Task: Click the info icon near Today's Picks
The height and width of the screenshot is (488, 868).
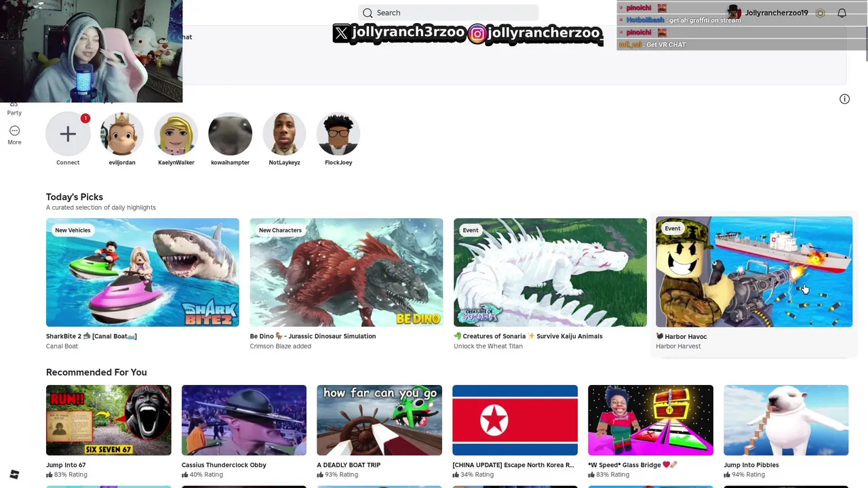Action: pyautogui.click(x=844, y=99)
